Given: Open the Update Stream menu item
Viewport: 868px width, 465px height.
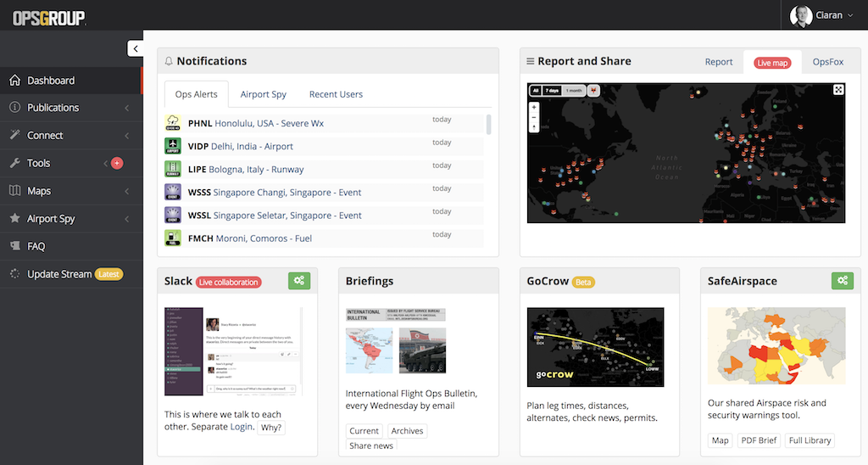Looking at the screenshot, I should 71,274.
